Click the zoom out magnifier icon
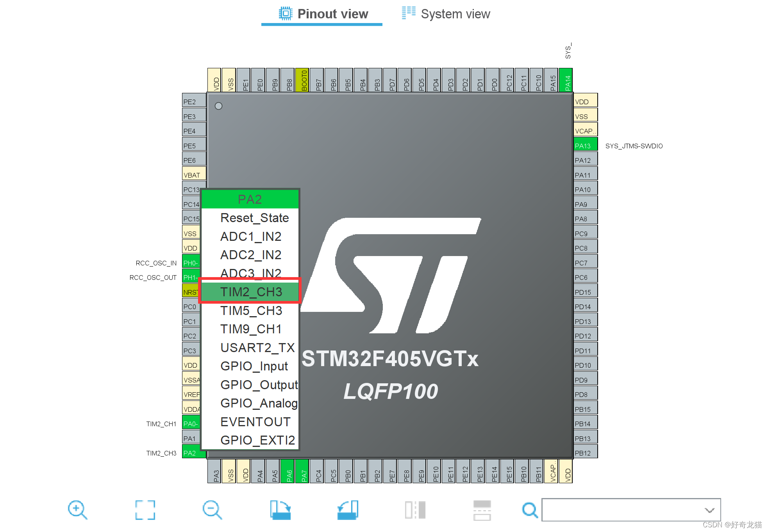768x532 pixels. [x=212, y=510]
